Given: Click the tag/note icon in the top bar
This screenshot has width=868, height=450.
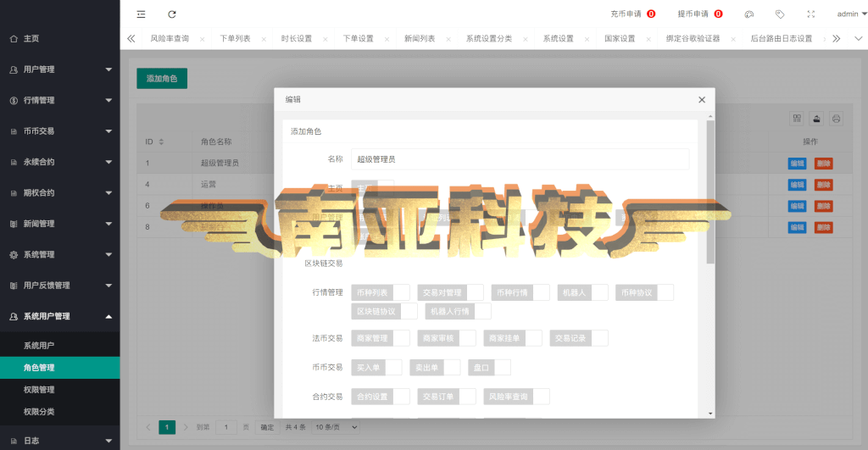Looking at the screenshot, I should point(780,14).
